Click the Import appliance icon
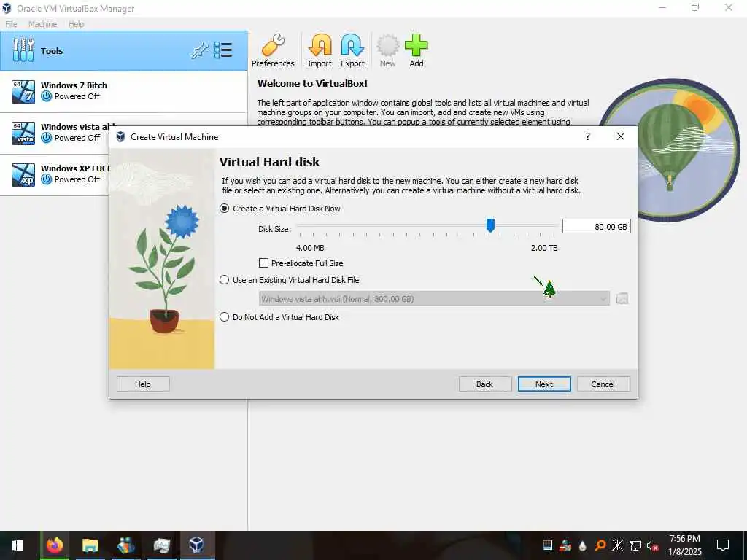The width and height of the screenshot is (747, 560). pyautogui.click(x=320, y=50)
